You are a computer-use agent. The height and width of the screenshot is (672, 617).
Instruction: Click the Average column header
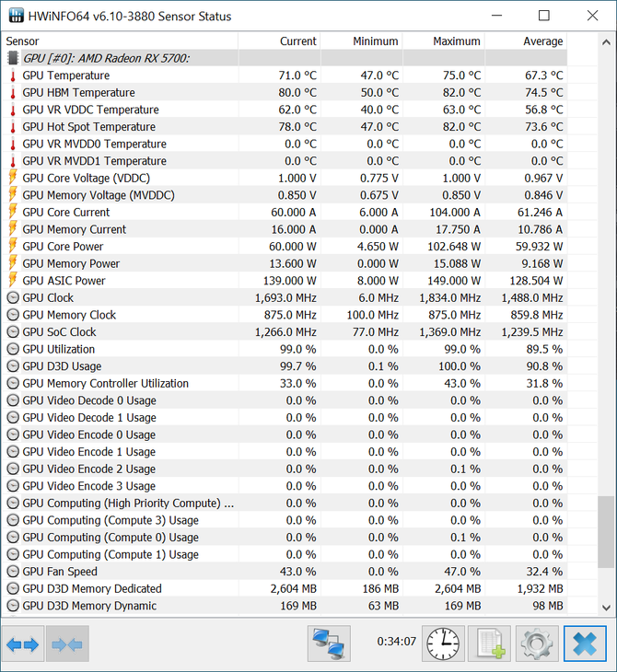(526, 41)
